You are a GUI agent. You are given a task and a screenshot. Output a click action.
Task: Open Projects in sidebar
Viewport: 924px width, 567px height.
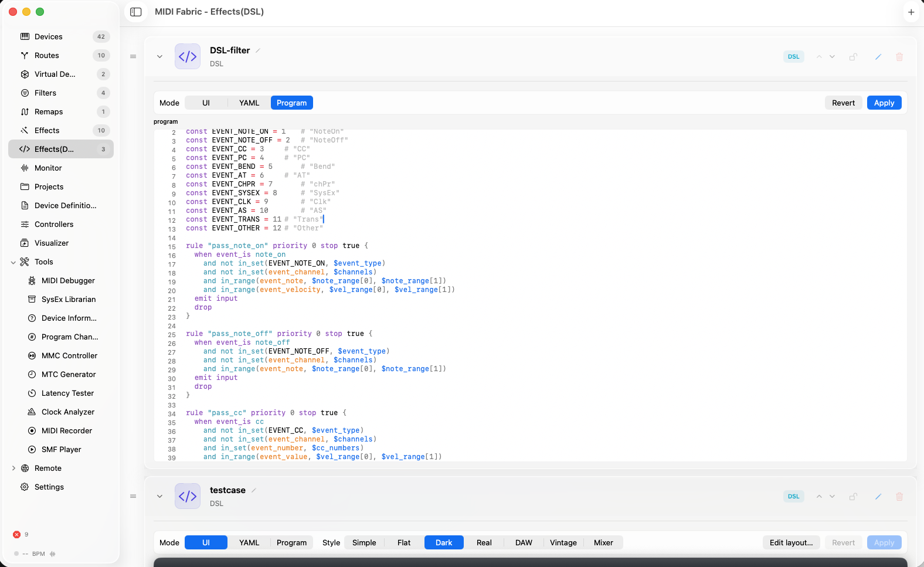[61, 186]
